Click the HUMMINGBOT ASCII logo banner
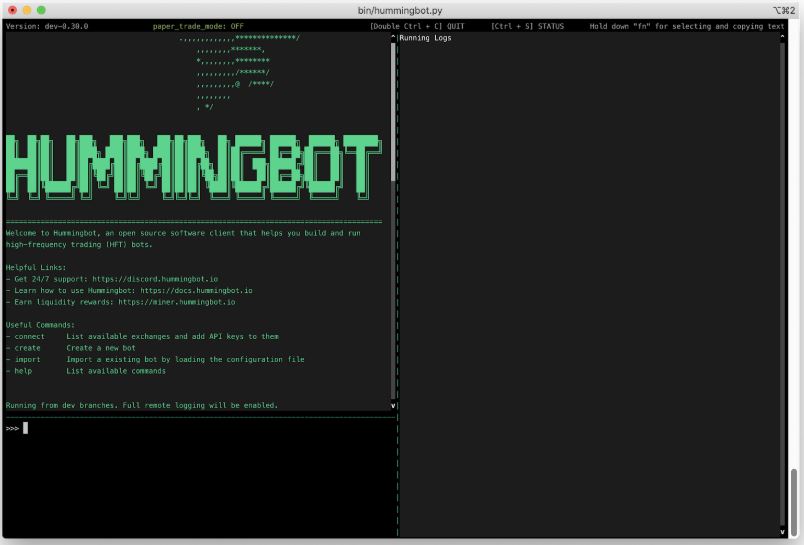 193,165
